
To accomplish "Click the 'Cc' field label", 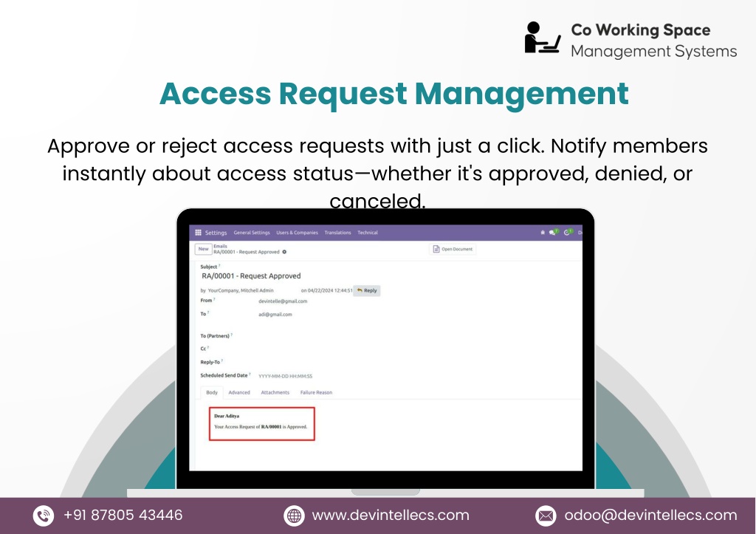I will [203, 349].
